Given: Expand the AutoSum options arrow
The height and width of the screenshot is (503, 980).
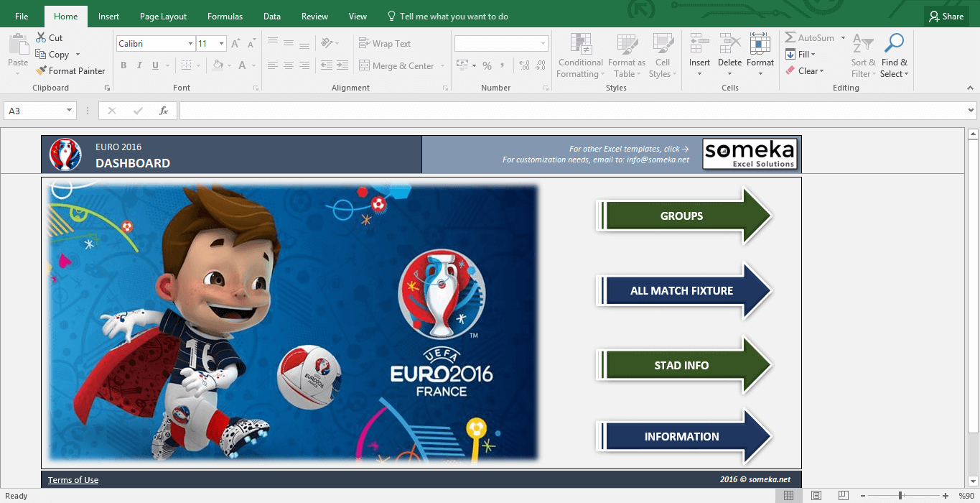Looking at the screenshot, I should point(843,38).
